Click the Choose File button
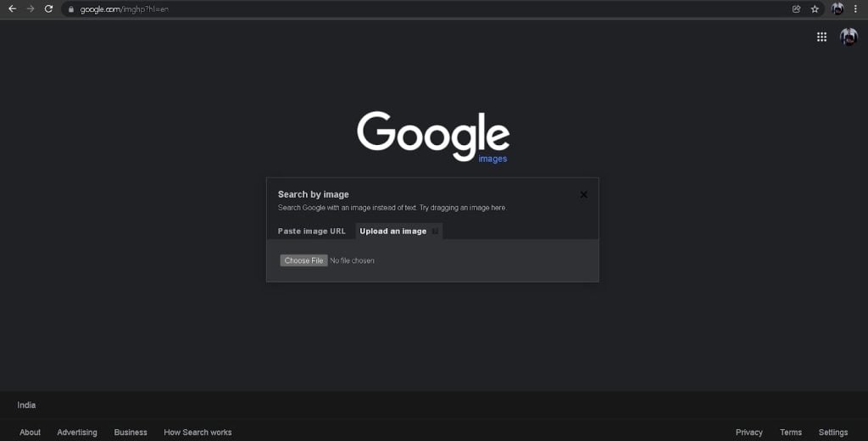This screenshot has height=441, width=868. 304,260
